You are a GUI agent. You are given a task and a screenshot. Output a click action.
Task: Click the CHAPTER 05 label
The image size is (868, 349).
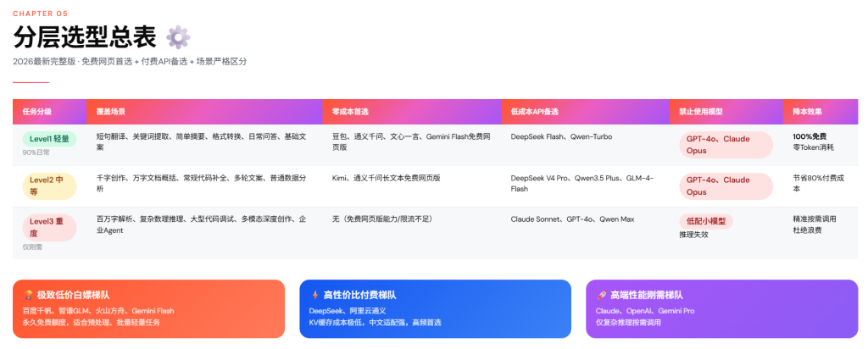point(41,14)
